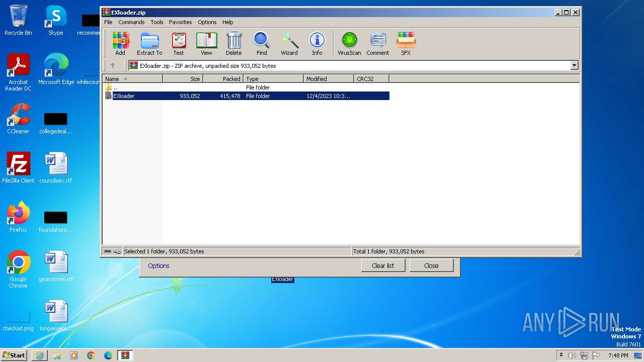Sort by Packed column header
This screenshot has width=644, height=362.
pyautogui.click(x=223, y=78)
